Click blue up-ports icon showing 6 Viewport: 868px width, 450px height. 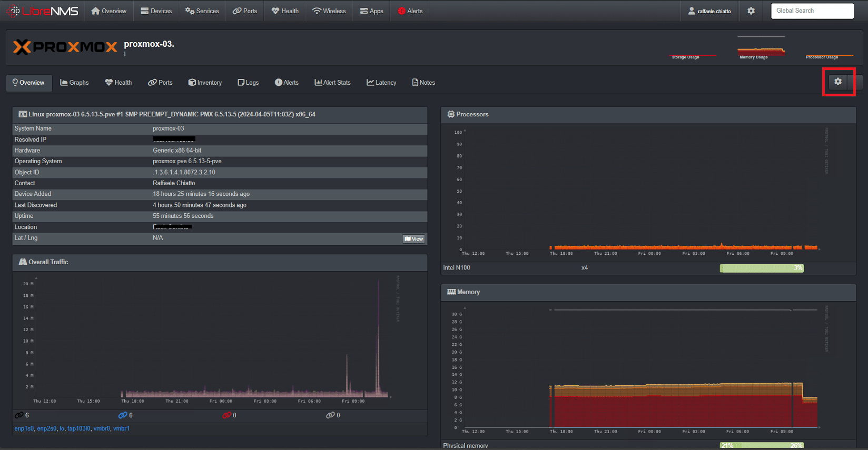tap(123, 415)
